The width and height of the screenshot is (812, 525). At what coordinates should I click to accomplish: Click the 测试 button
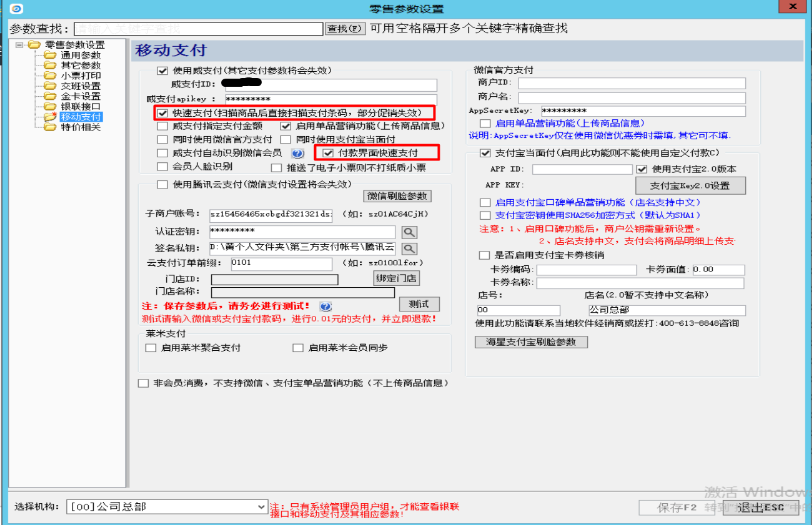418,304
